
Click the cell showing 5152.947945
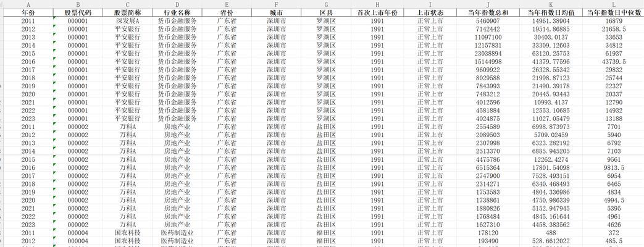[x=551, y=208]
